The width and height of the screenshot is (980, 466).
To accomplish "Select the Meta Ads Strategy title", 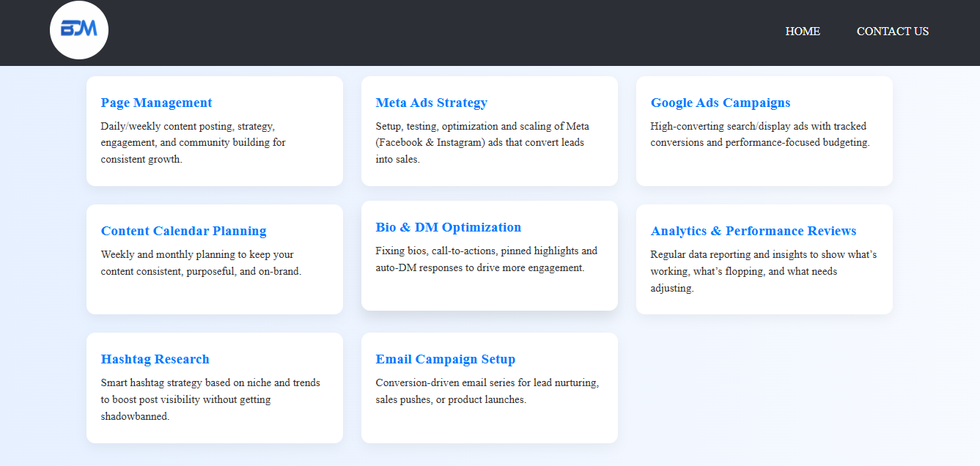I will [x=431, y=103].
